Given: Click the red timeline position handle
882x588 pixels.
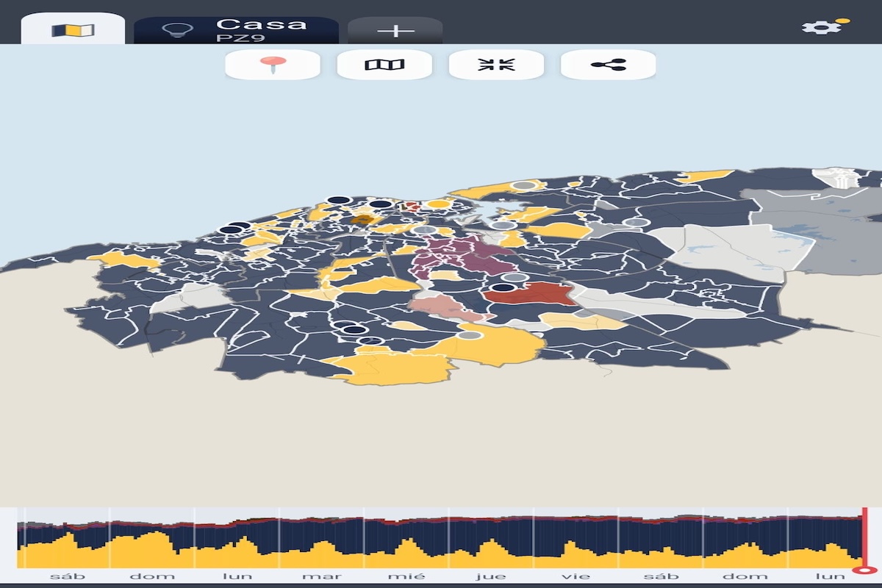Looking at the screenshot, I should click(864, 570).
